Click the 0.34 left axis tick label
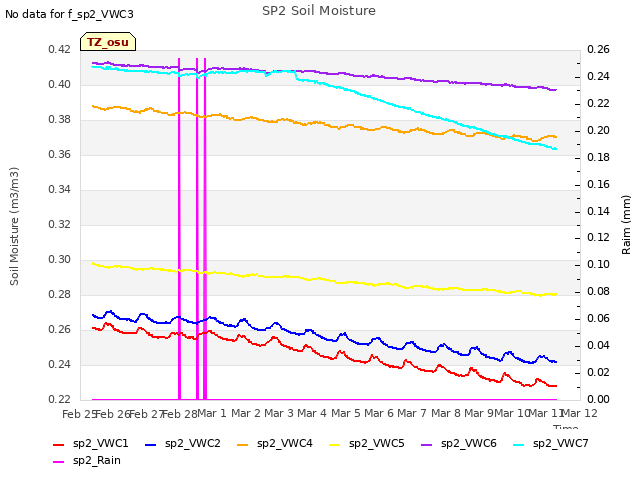 (59, 190)
